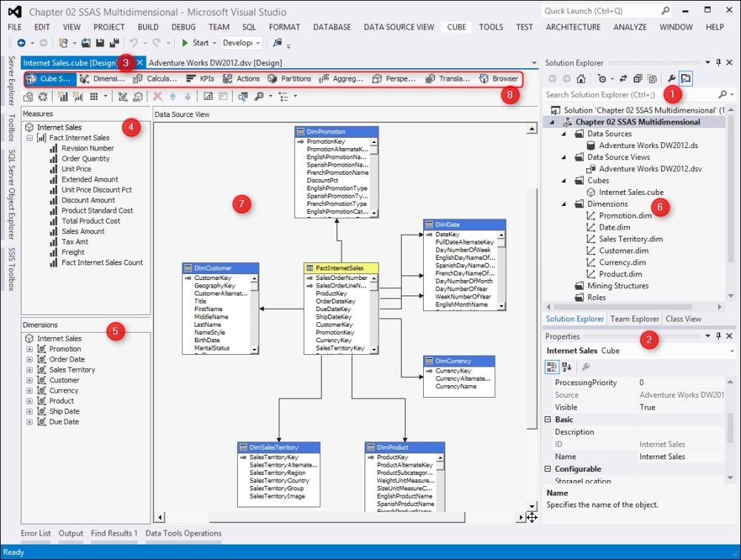This screenshot has height=560, width=741.
Task: Select Internet Sales.cube in Solution Explorer
Action: tap(631, 193)
